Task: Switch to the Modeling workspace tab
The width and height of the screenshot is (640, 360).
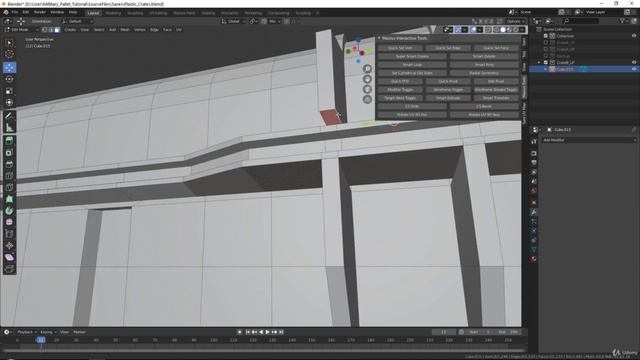Action: [x=113, y=13]
